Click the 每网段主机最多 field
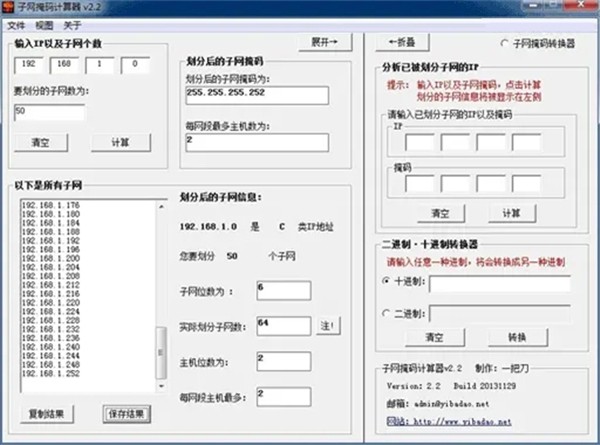This screenshot has height=445, width=600. (x=284, y=397)
